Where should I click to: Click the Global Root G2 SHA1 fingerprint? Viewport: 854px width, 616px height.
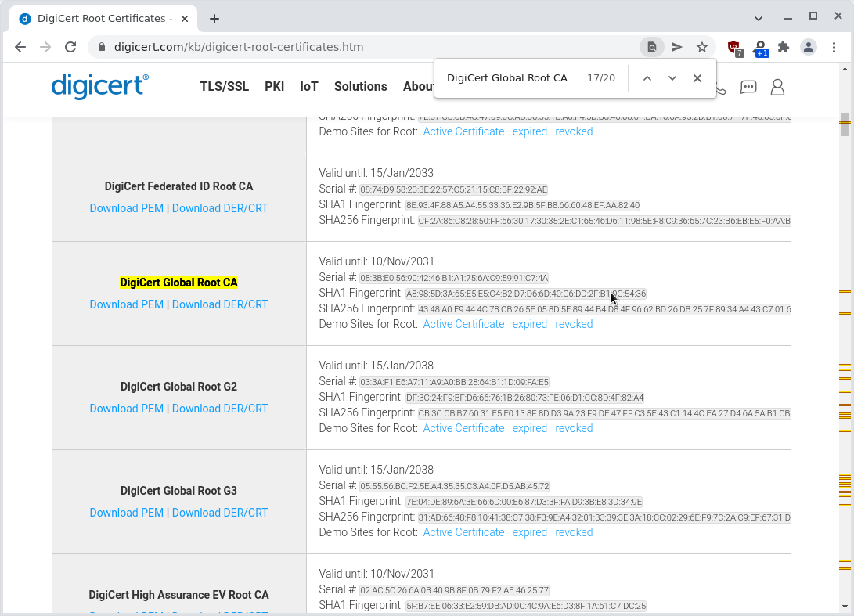click(x=524, y=398)
